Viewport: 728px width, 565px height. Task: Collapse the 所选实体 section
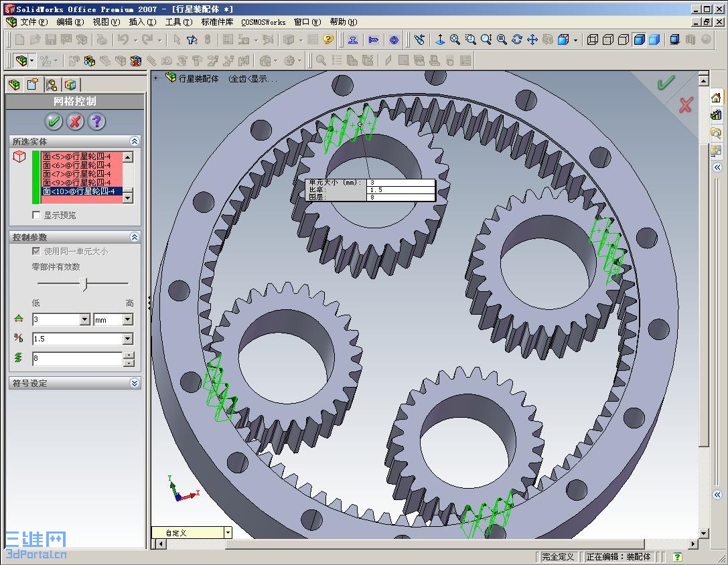click(x=134, y=141)
